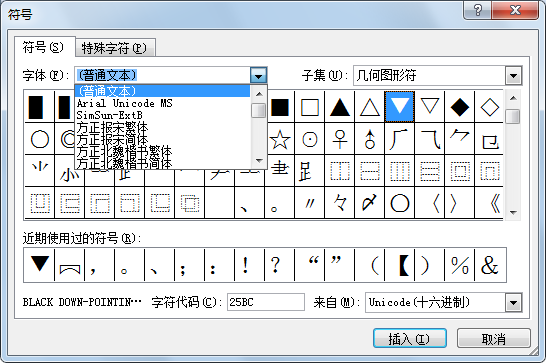Choose the recent ampersand symbol
Screen dimensions: 546x363
(x=490, y=265)
